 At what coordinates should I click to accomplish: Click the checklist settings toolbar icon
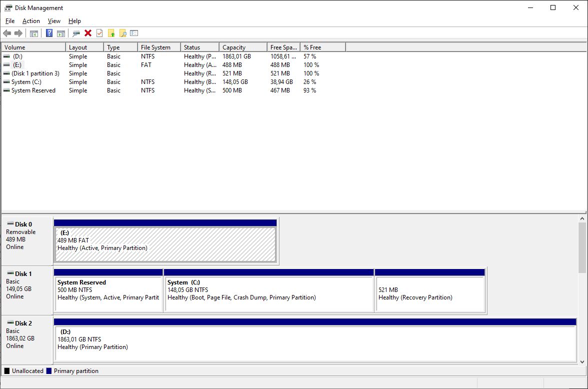coord(134,33)
